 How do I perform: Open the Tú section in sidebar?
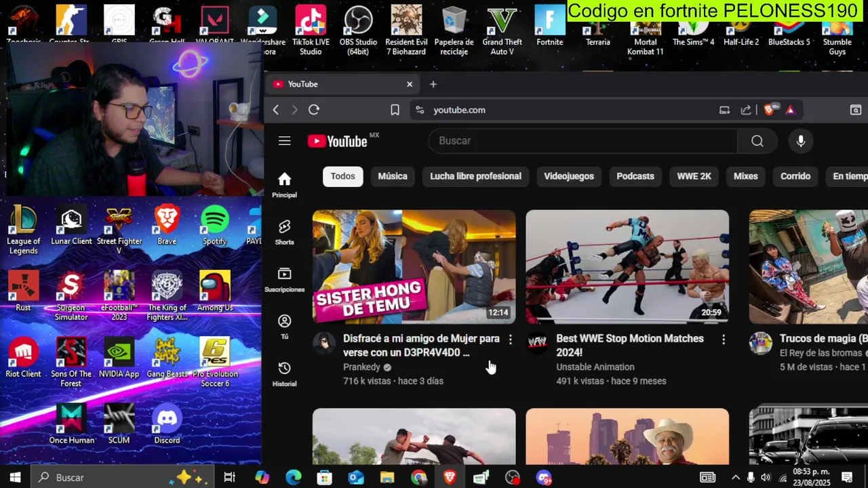click(284, 327)
